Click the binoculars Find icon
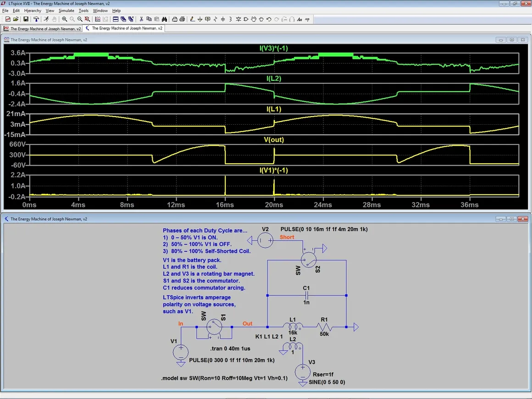The height and width of the screenshot is (399, 532). tap(164, 19)
